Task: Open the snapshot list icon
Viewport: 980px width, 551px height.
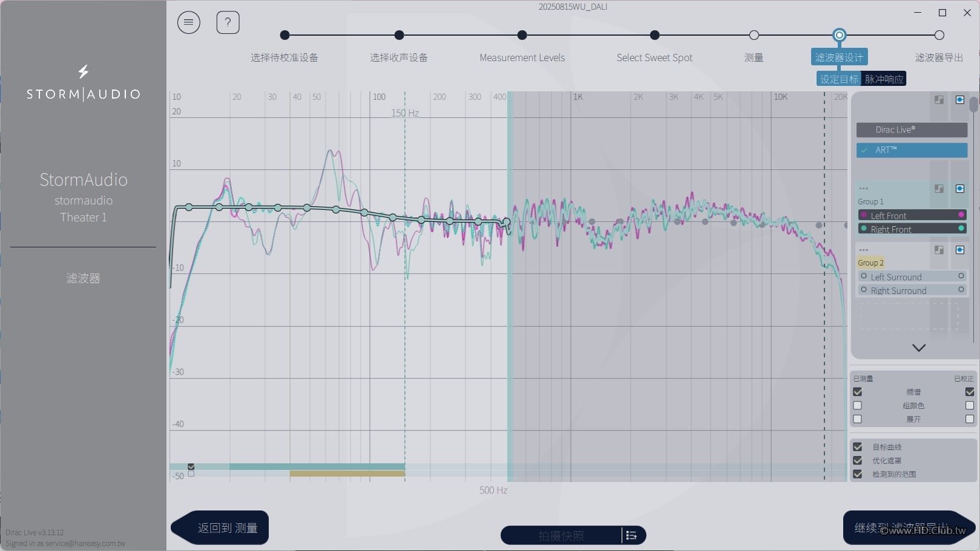Action: point(631,535)
